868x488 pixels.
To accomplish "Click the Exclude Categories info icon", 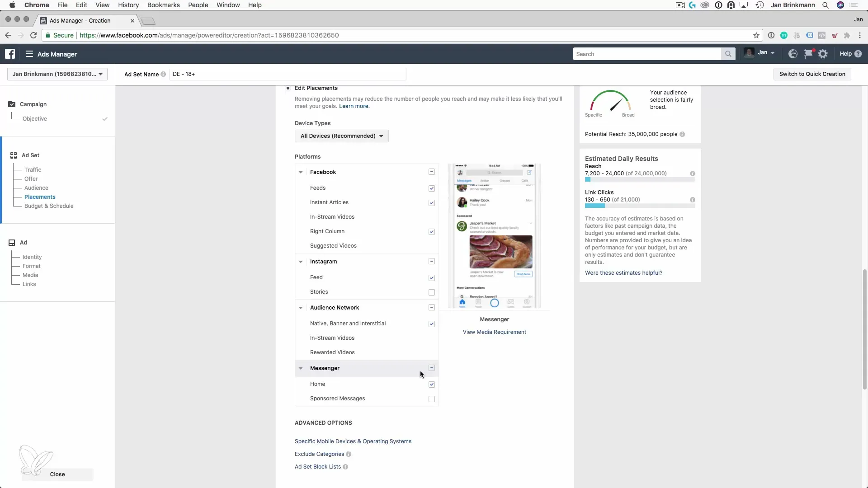I will (349, 454).
